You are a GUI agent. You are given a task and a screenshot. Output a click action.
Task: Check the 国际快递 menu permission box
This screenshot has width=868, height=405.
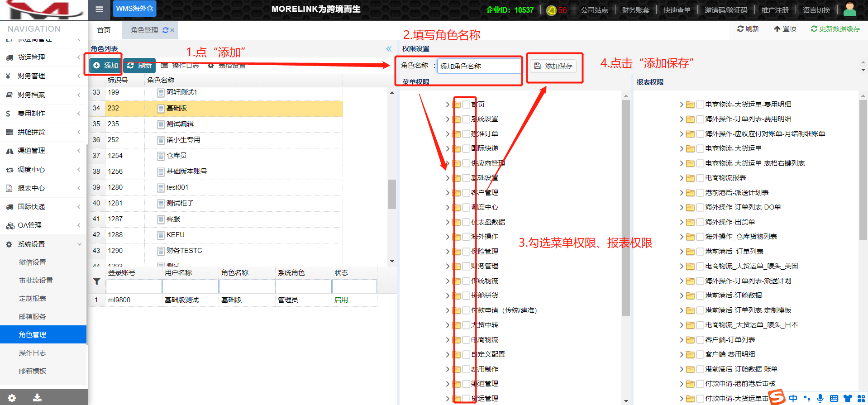pos(466,148)
